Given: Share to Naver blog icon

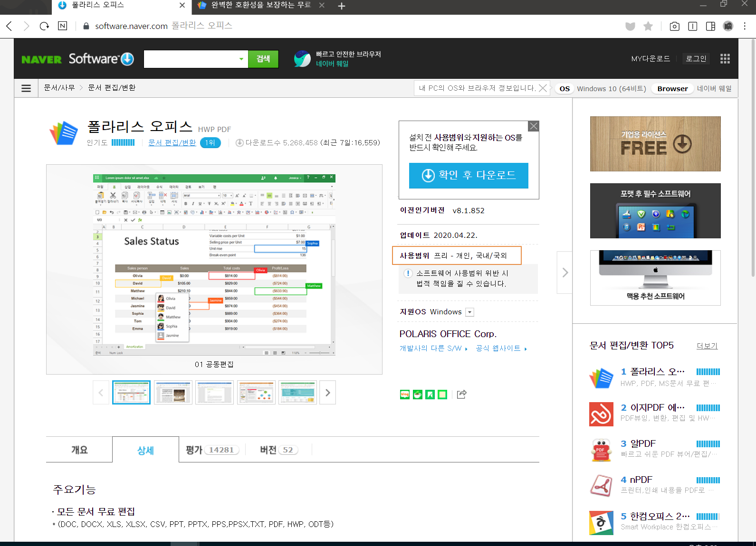Looking at the screenshot, I should click(405, 395).
